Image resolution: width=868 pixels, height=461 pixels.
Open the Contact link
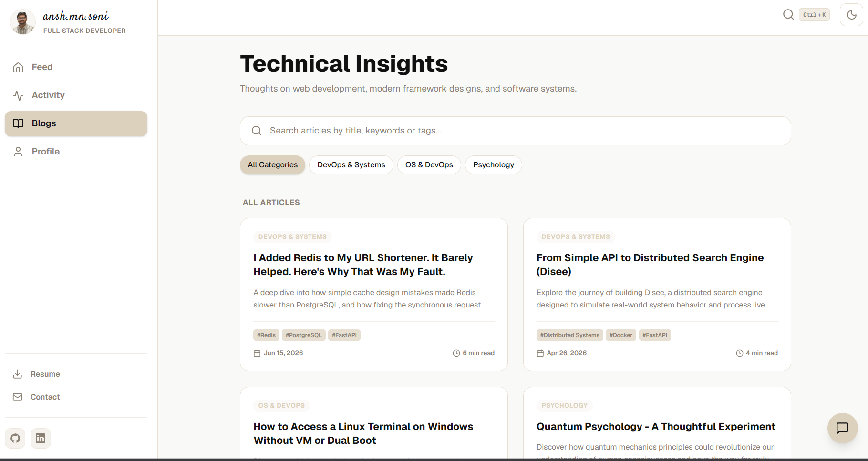76,397
